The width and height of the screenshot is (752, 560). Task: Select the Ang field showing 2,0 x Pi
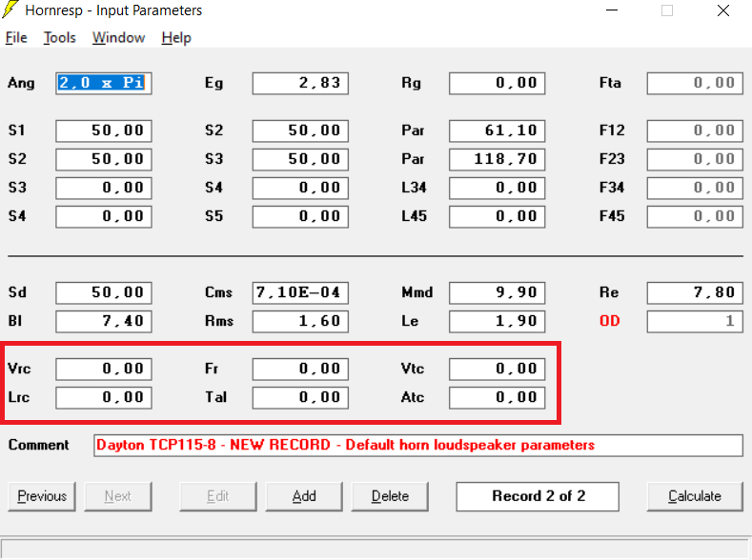[104, 84]
